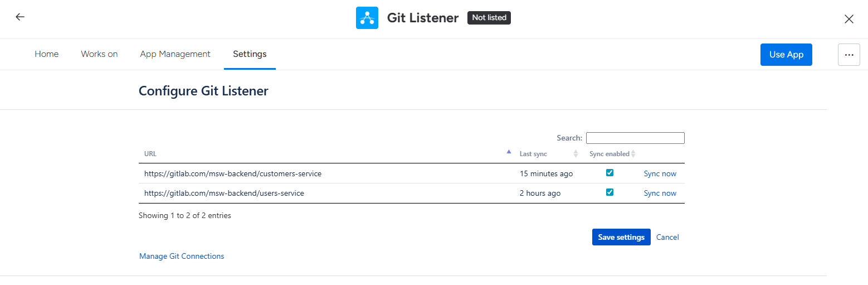Uncheck sync enabled for users-service
Viewport: 868px width, 285px height.
point(609,192)
